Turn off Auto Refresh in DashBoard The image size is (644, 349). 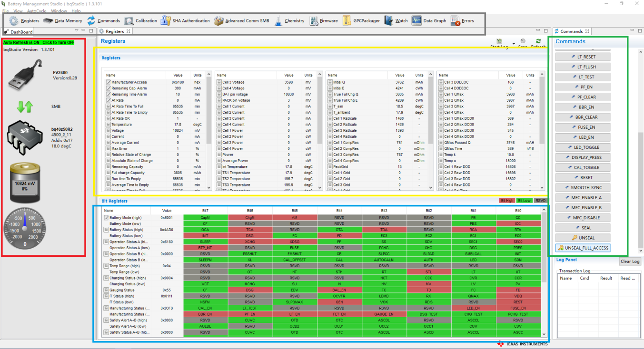click(39, 42)
